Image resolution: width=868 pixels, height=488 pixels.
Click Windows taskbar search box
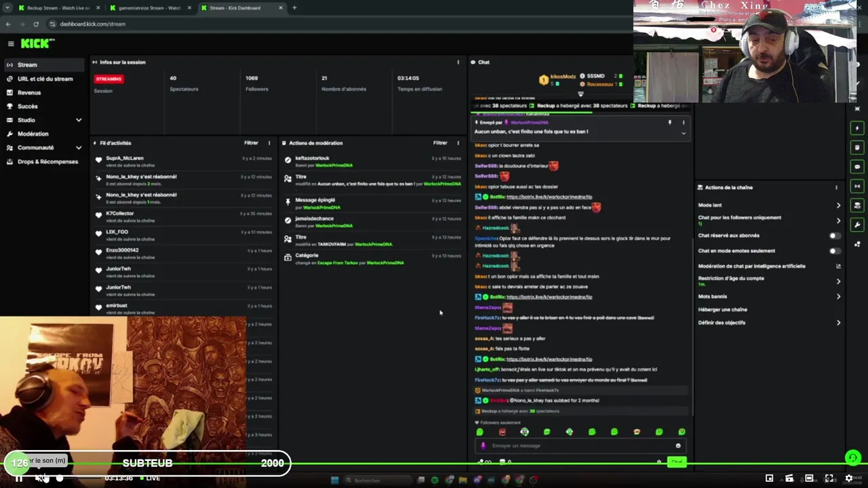click(x=376, y=480)
